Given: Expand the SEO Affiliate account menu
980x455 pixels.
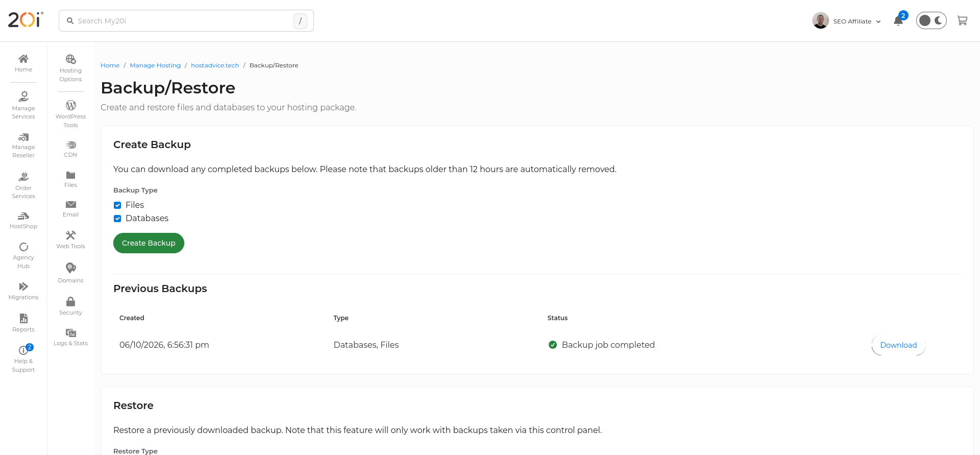Looking at the screenshot, I should pyautogui.click(x=857, y=21).
